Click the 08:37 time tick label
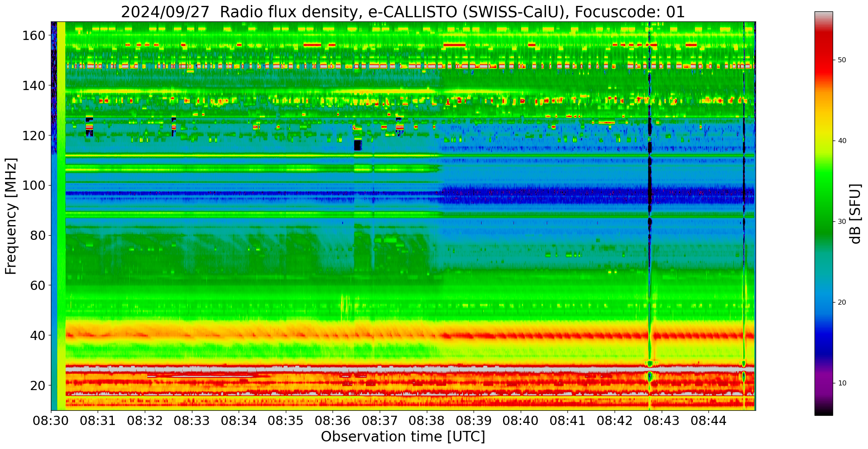 pyautogui.click(x=380, y=420)
